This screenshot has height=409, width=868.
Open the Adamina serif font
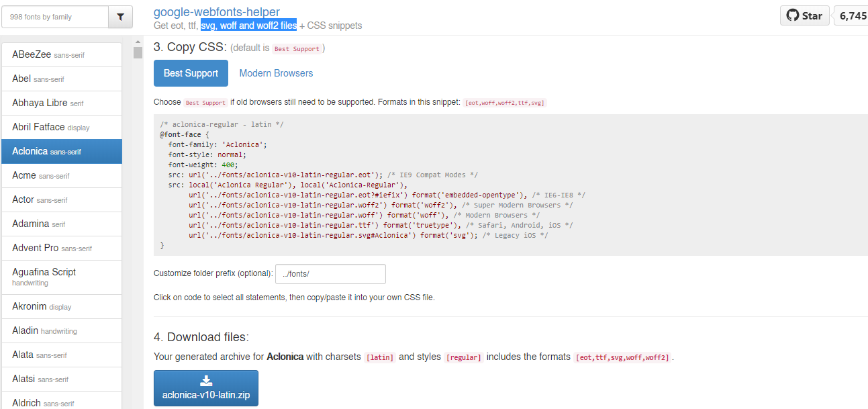pyautogui.click(x=62, y=224)
